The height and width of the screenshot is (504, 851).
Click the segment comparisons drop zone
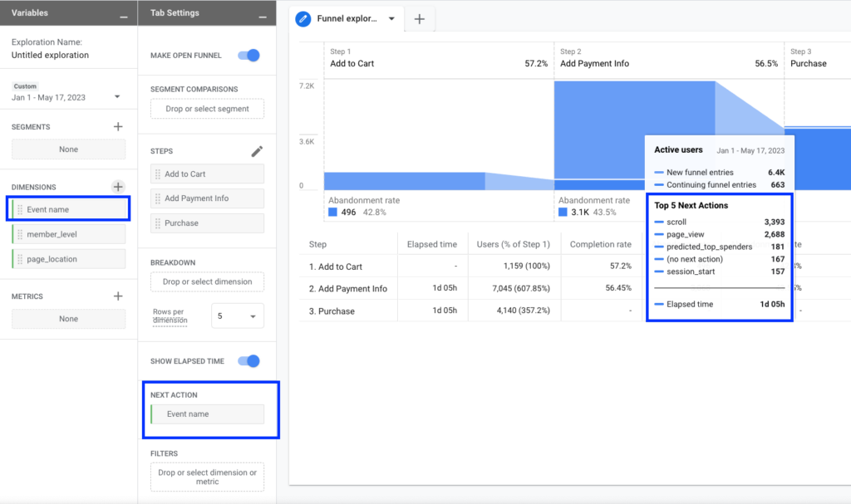207,109
